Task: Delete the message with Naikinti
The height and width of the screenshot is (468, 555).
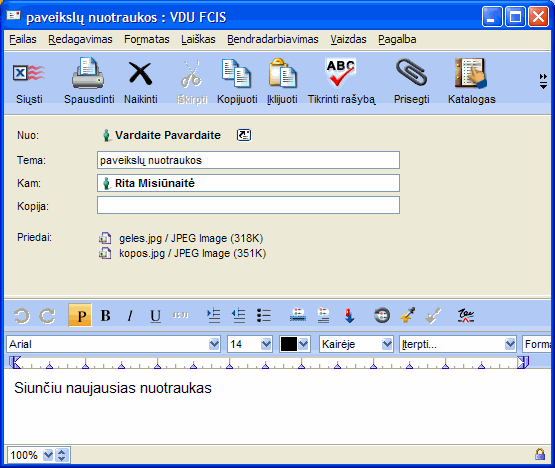Action: pos(141,82)
